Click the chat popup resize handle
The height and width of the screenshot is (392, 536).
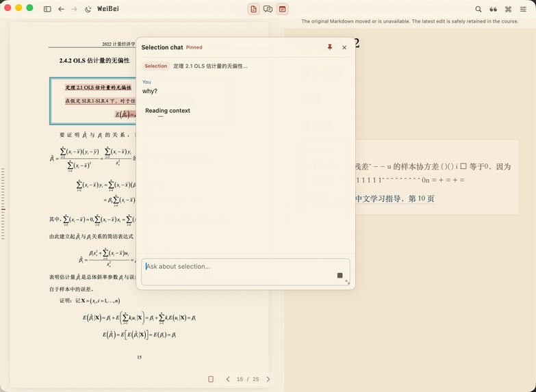[x=348, y=282]
